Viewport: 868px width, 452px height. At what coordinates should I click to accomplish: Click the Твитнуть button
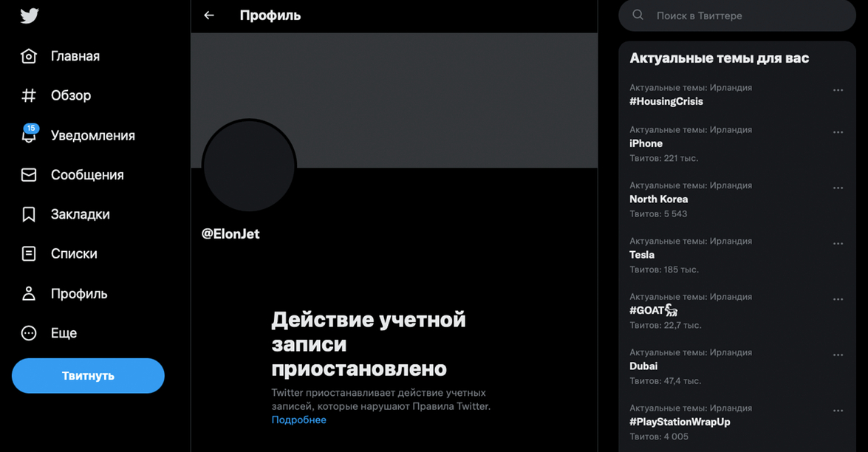(88, 376)
